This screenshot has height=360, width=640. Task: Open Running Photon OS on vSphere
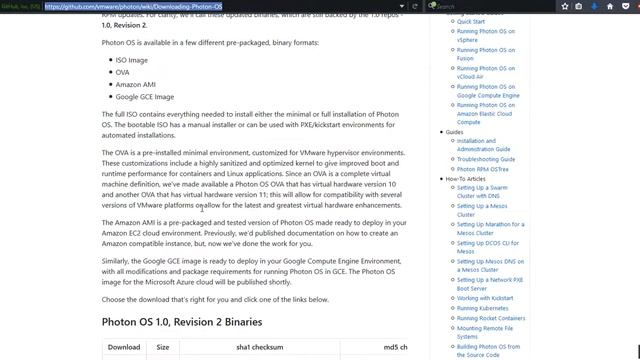tap(486, 36)
